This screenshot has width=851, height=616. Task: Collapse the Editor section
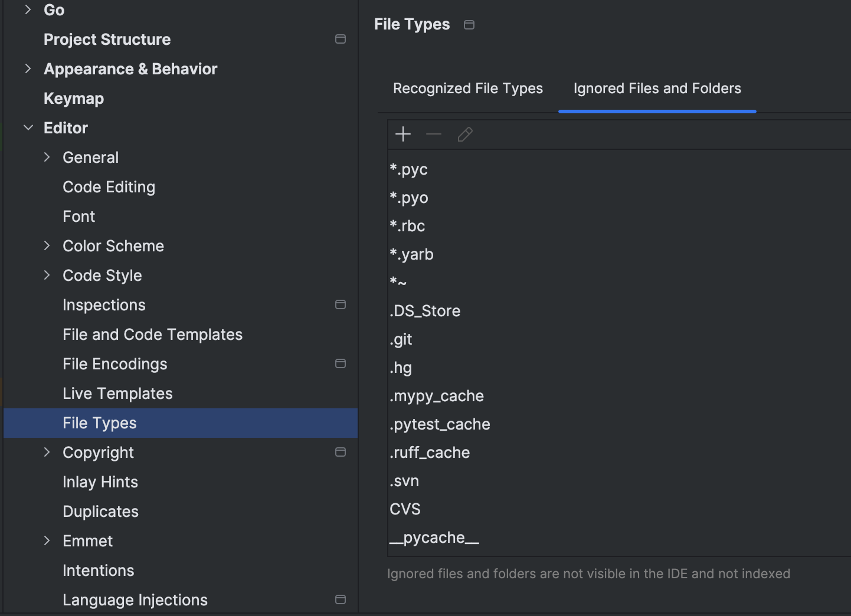coord(28,127)
